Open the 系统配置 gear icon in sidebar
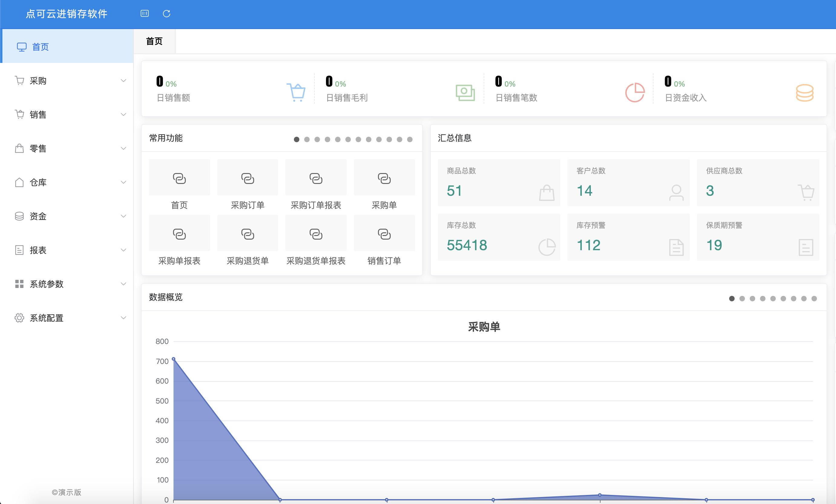Viewport: 836px width, 504px height. pos(19,318)
